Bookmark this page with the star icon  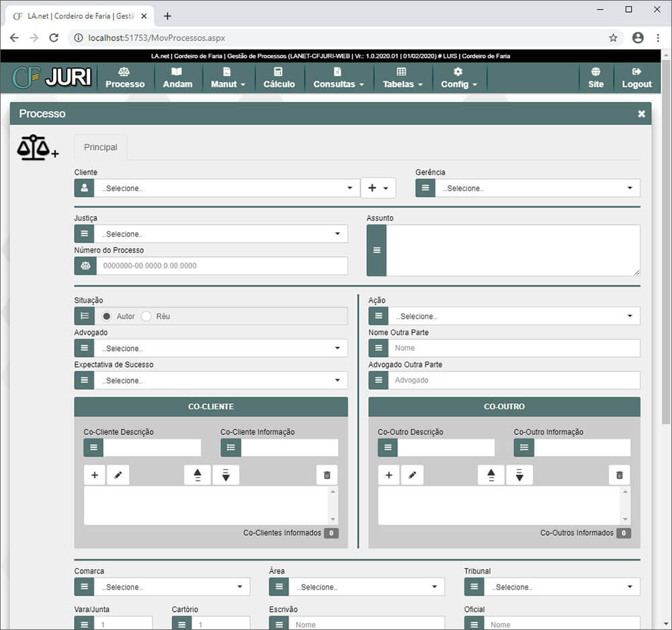coord(613,38)
